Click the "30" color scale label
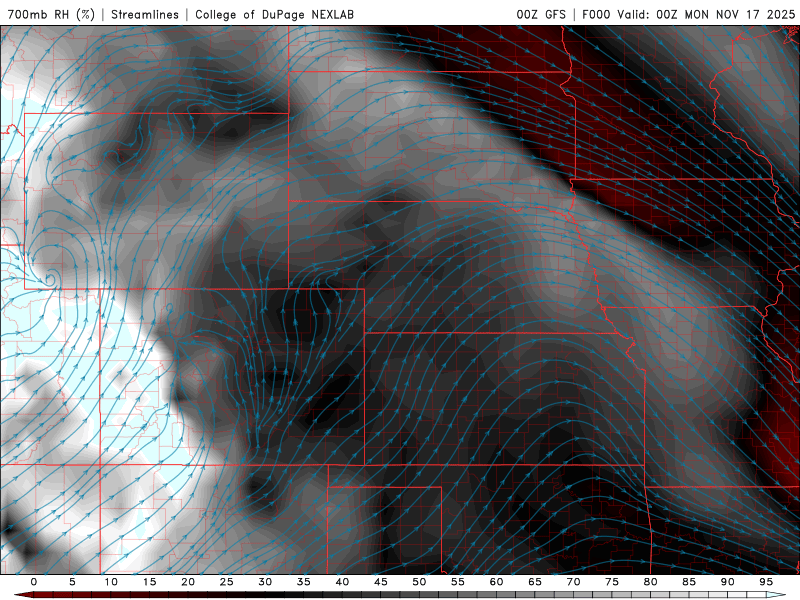800x600 pixels. click(265, 582)
